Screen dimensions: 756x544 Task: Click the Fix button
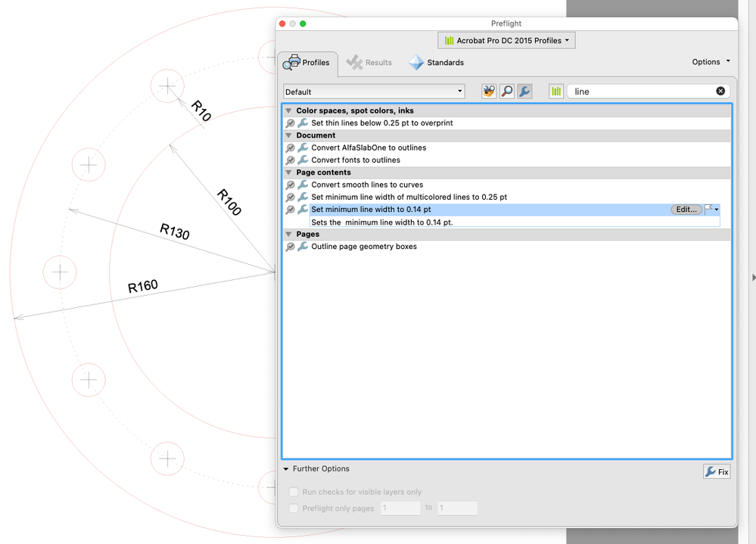click(717, 471)
